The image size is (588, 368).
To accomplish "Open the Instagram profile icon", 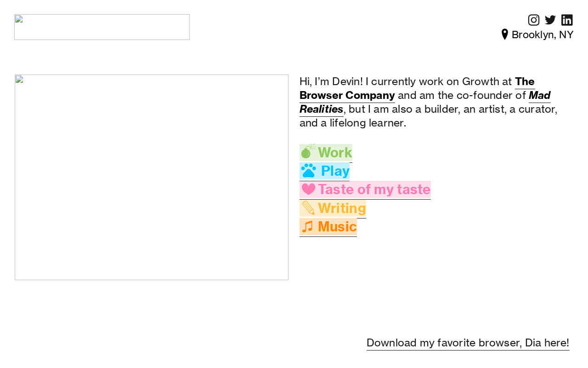I will point(533,20).
